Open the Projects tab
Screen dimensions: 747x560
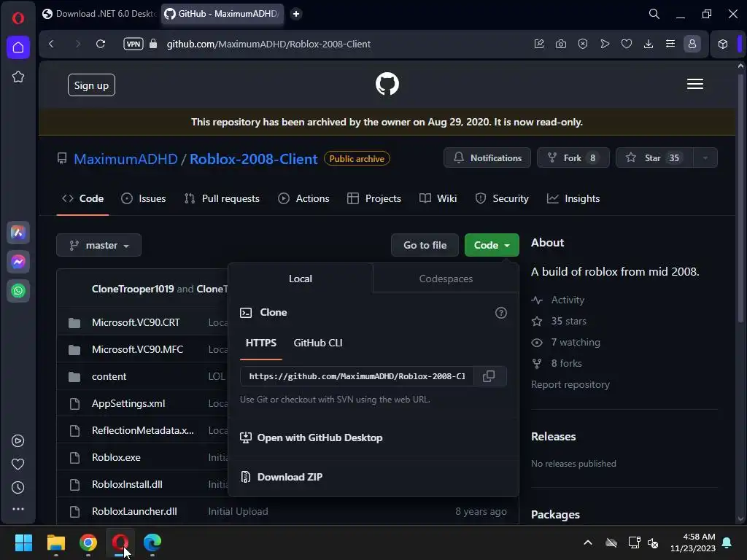[x=374, y=198]
